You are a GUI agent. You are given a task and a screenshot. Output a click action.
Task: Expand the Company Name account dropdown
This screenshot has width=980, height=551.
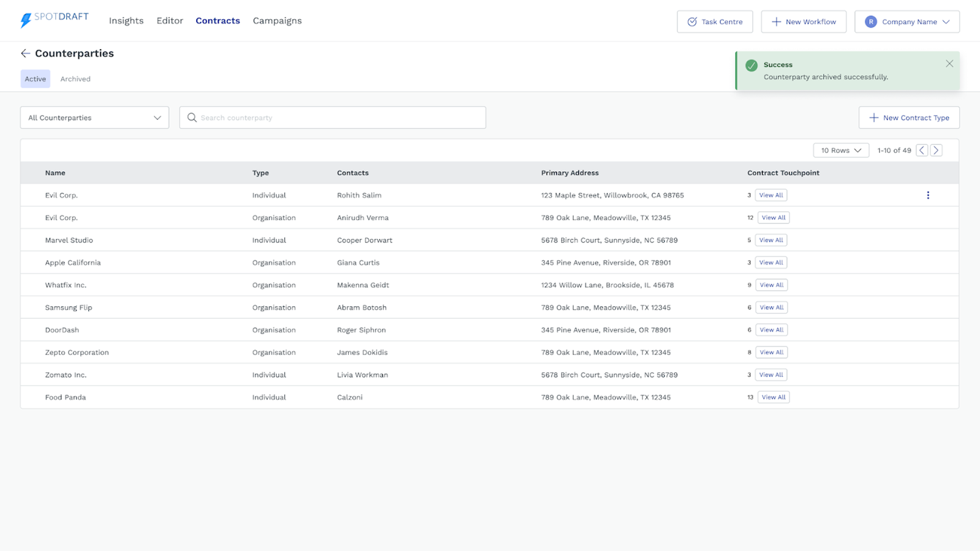coord(907,21)
